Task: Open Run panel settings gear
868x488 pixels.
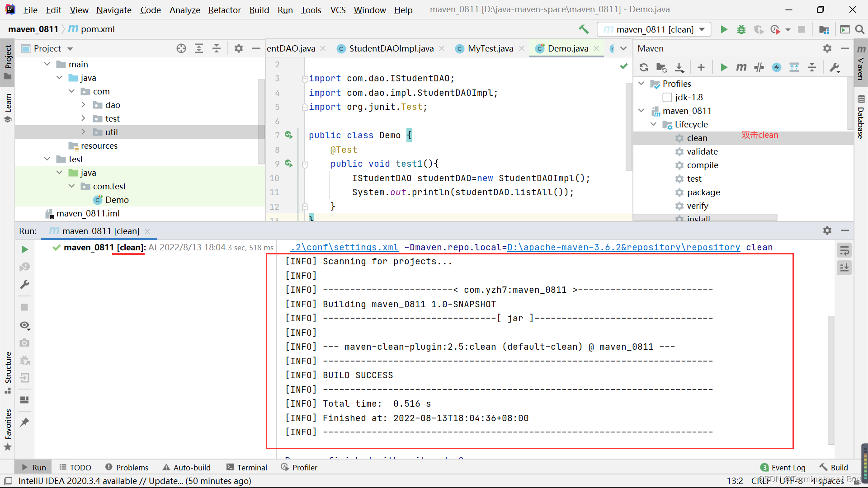Action: [827, 230]
